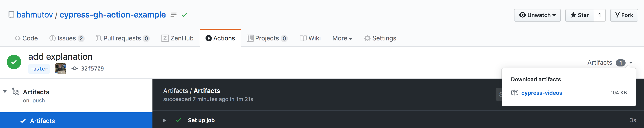Click the workflow run green success circle
The height and width of the screenshot is (128, 644).
coord(14,62)
